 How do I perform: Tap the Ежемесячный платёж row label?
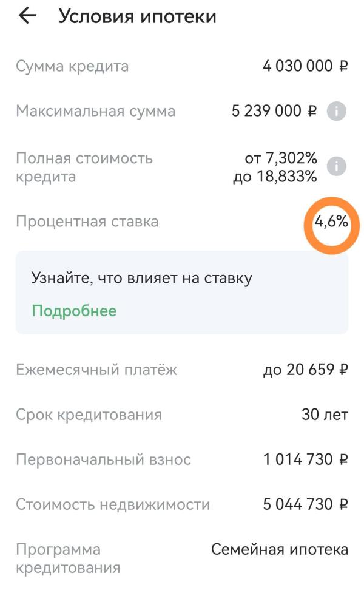point(96,370)
